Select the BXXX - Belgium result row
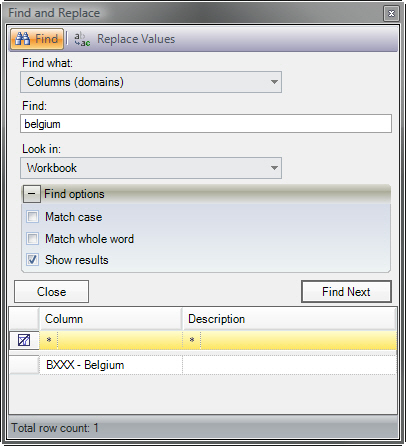This screenshot has width=406, height=446. tap(203, 365)
